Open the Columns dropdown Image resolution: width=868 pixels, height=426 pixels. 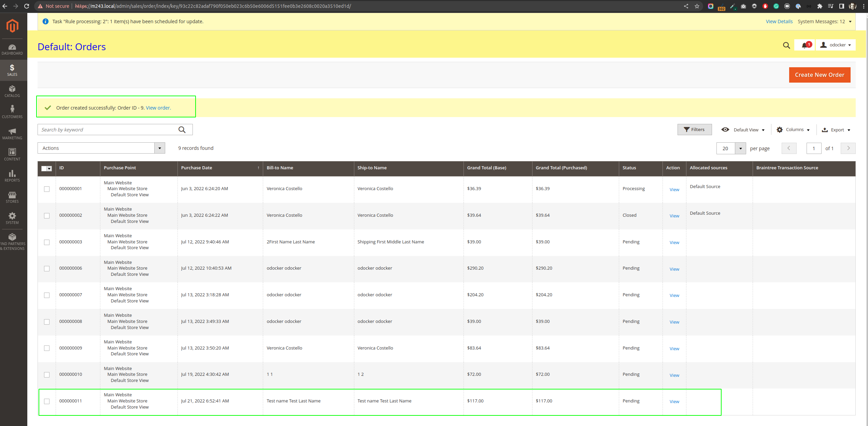tap(793, 130)
